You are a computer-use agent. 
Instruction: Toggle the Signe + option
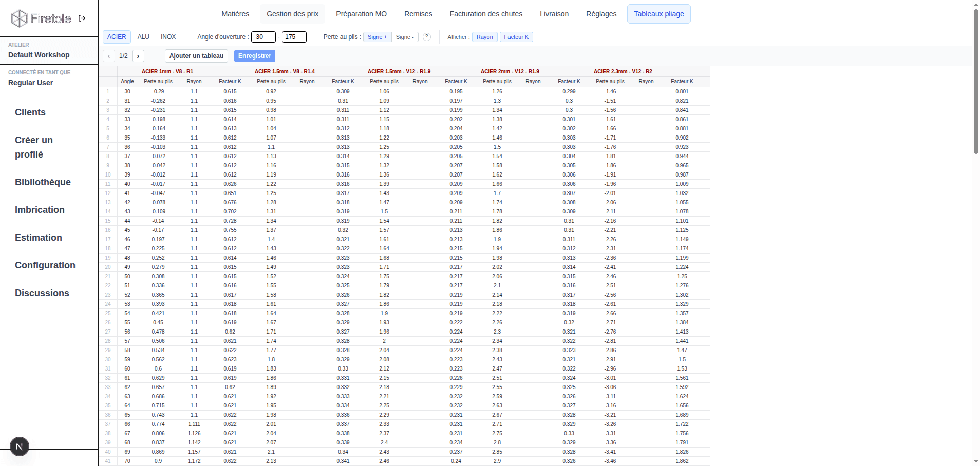point(378,37)
